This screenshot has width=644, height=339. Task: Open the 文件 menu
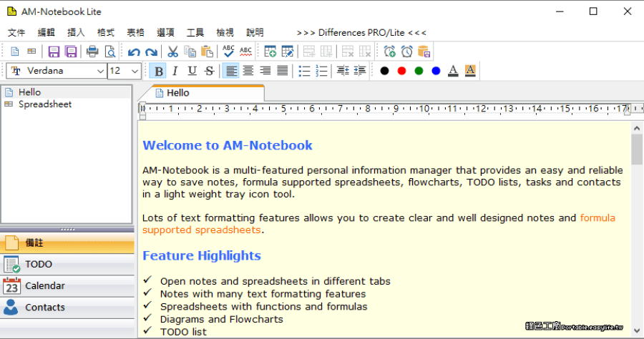click(16, 32)
